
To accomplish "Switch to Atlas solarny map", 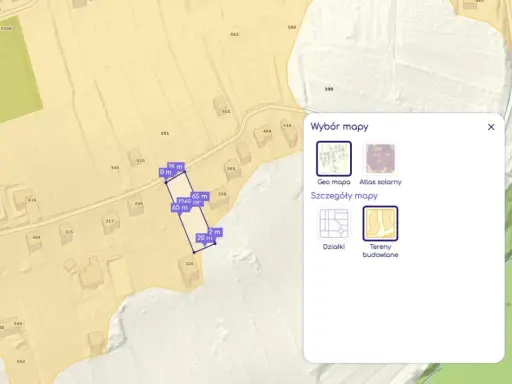I will click(380, 159).
